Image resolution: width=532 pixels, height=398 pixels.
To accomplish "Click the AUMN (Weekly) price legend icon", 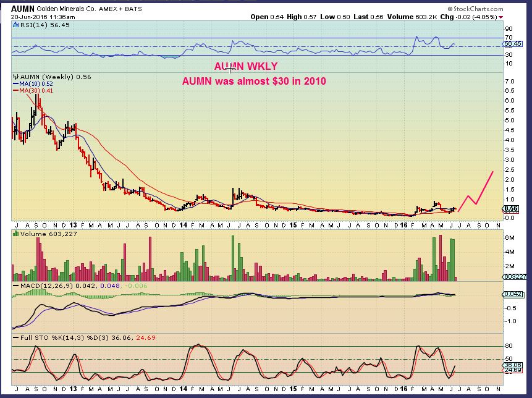I will click(15, 77).
